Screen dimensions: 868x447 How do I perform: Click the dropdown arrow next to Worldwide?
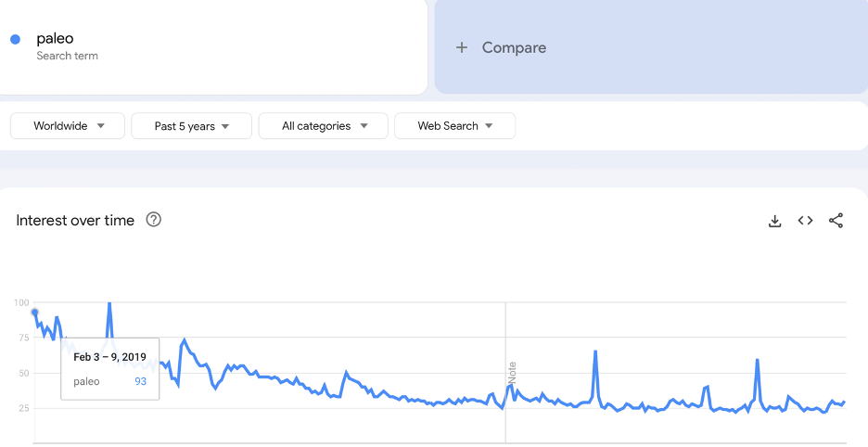[x=101, y=126]
